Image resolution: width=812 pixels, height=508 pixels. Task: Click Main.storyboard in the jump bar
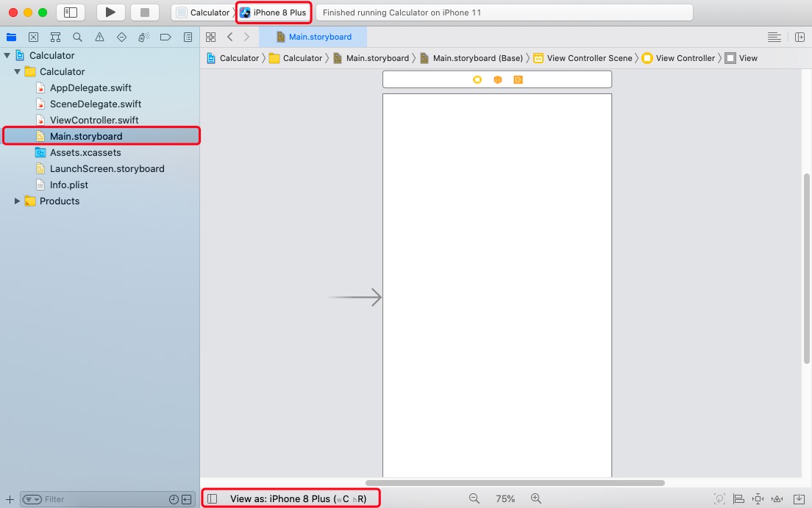click(371, 58)
